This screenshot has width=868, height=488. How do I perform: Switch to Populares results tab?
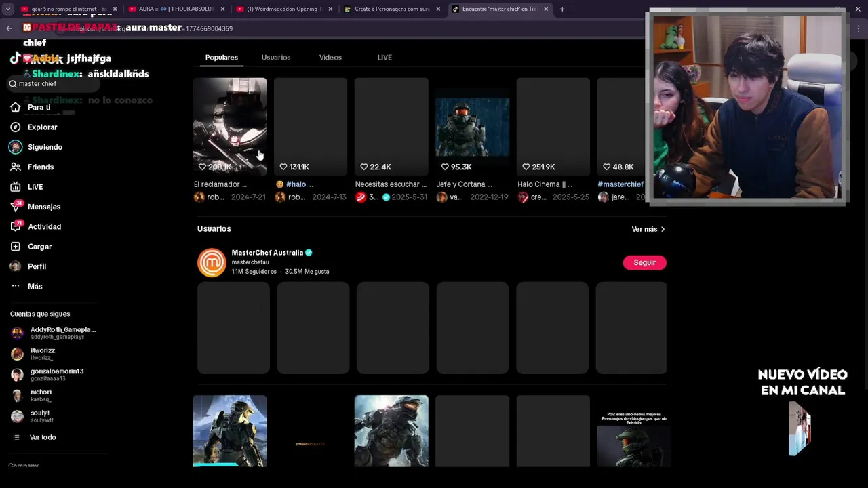click(x=222, y=58)
